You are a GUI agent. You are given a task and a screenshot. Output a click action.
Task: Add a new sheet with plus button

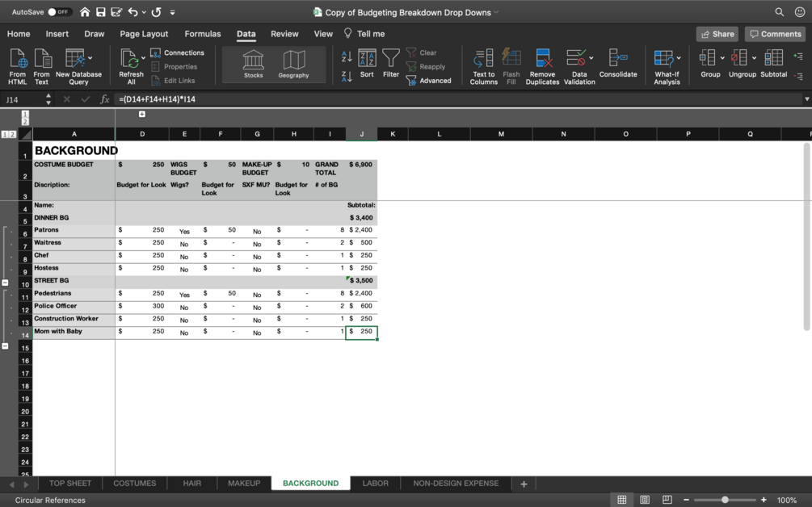click(x=524, y=484)
